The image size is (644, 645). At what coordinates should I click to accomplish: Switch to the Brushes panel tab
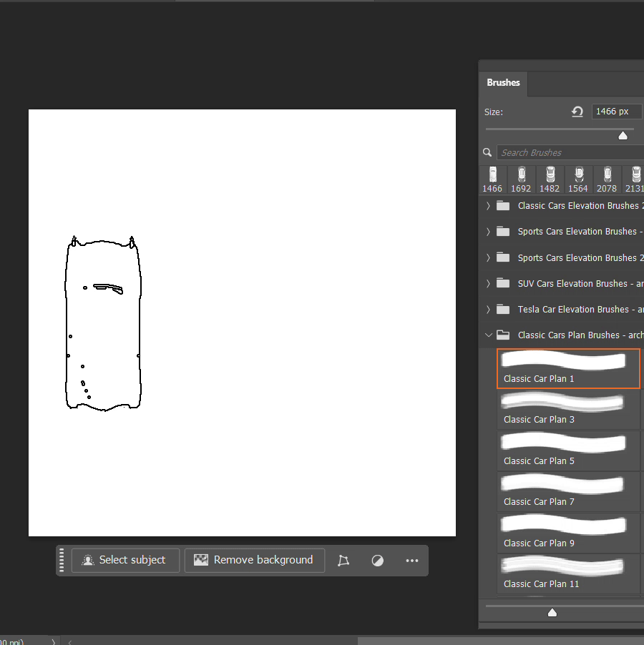click(x=503, y=83)
